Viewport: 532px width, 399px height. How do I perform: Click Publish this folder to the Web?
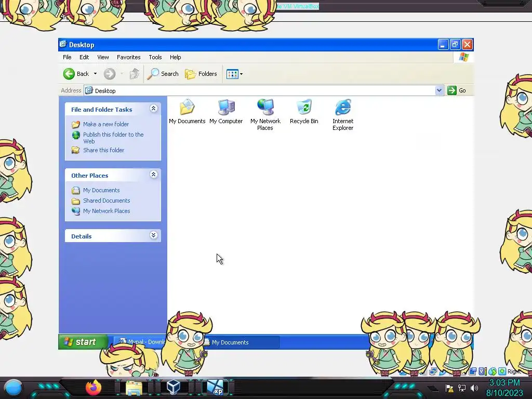pyautogui.click(x=113, y=138)
